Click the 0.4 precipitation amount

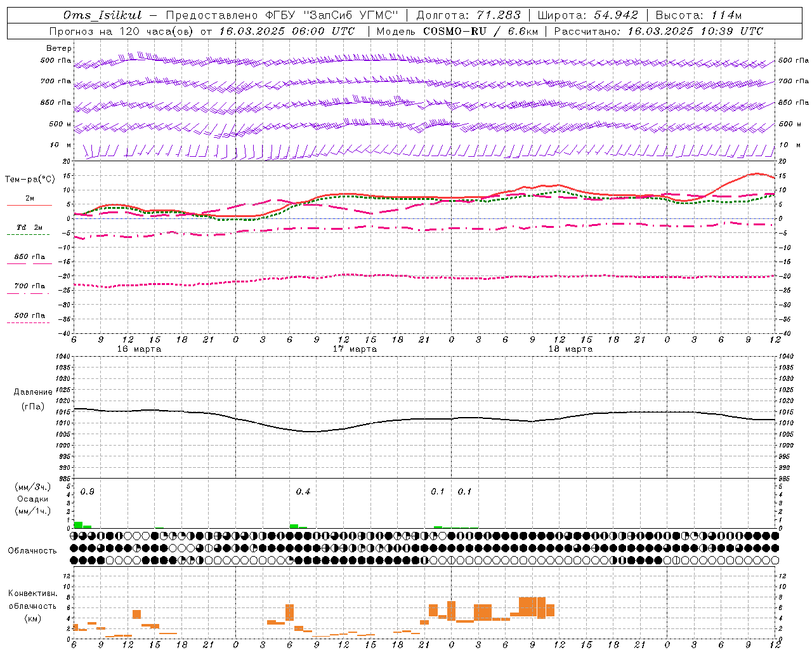point(303,492)
